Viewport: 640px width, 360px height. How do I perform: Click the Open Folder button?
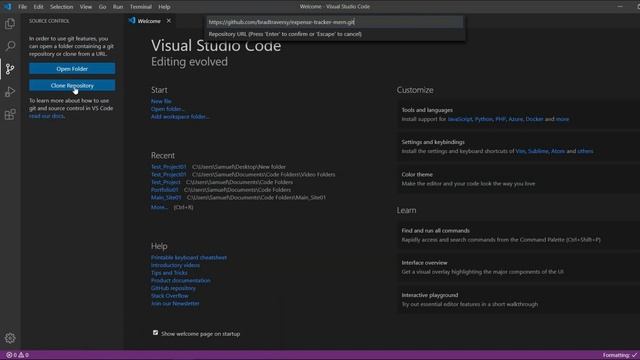pos(72,69)
